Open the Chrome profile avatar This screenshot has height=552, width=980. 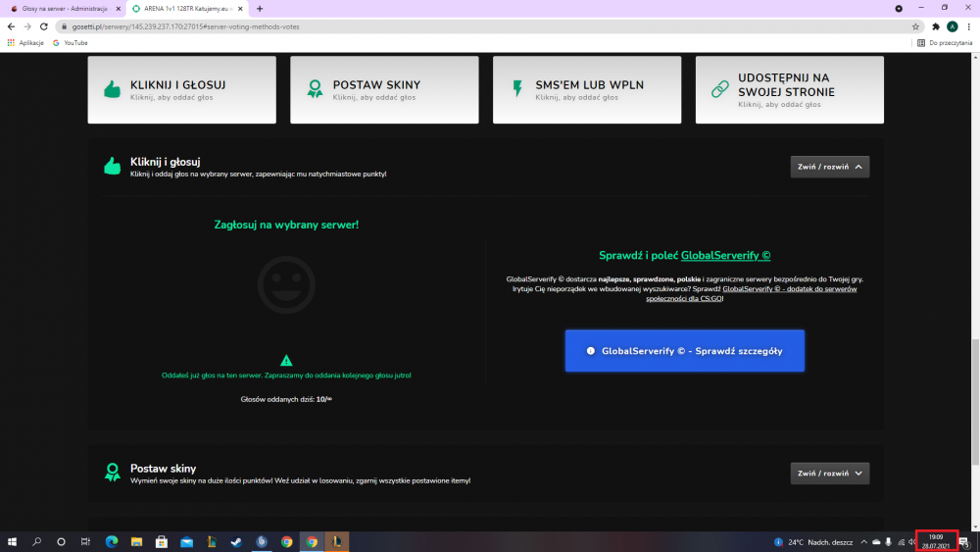pyautogui.click(x=952, y=26)
